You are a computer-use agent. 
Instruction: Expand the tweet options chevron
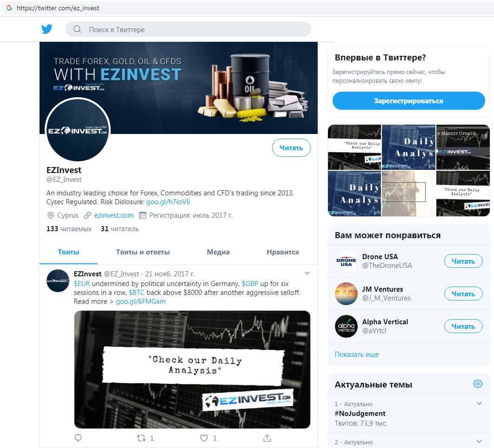[x=307, y=273]
